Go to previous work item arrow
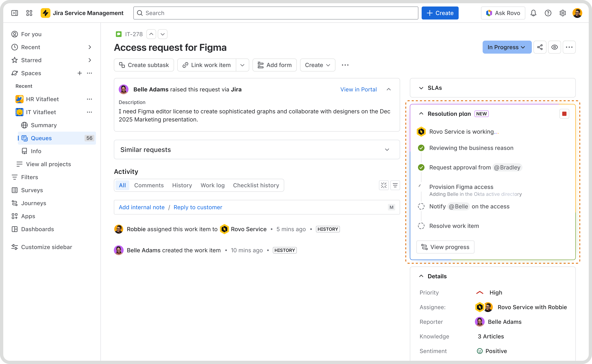This screenshot has height=364, width=592. 151,34
